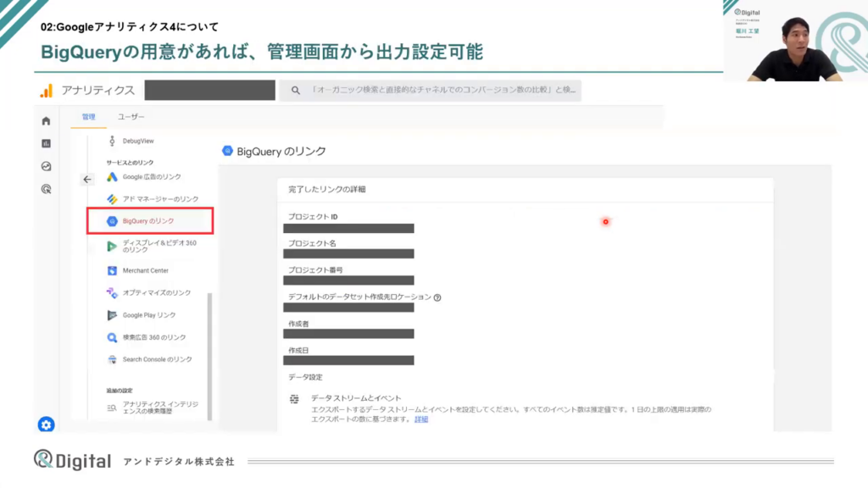The width and height of the screenshot is (868, 488).
Task: Open the Explore icon in left rail
Action: click(46, 166)
